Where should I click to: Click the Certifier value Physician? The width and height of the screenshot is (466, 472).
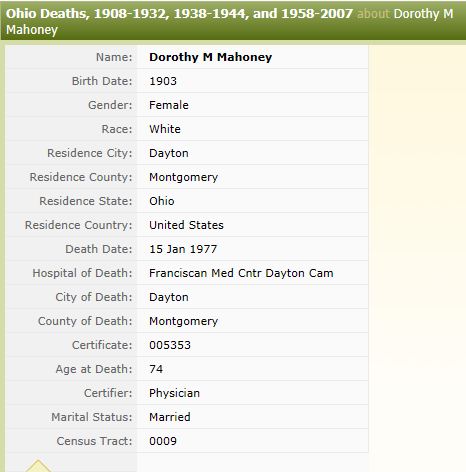click(174, 393)
